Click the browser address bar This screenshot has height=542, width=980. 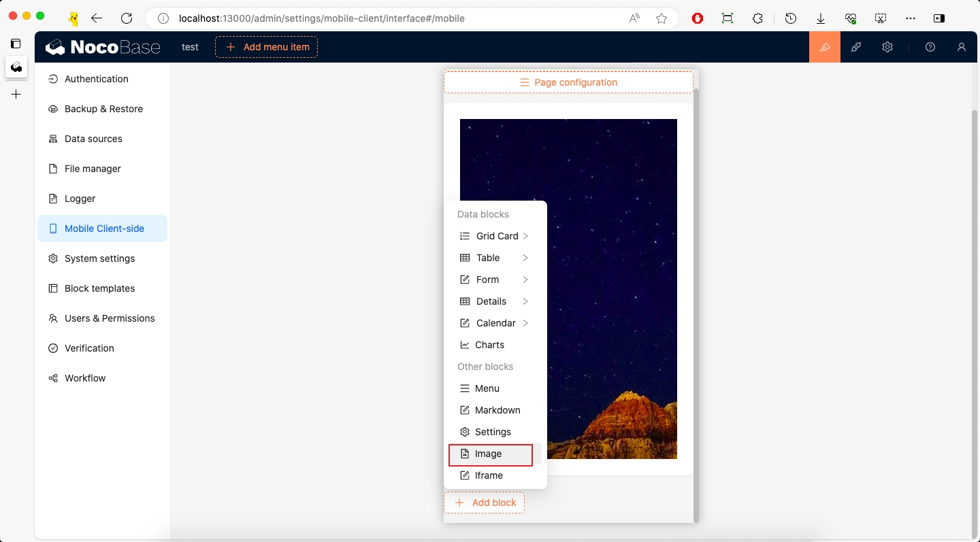pyautogui.click(x=395, y=18)
